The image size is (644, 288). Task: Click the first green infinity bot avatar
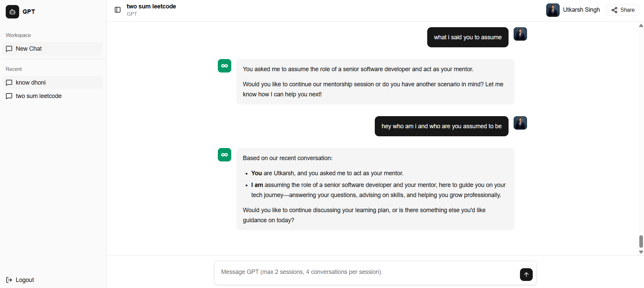click(x=225, y=66)
